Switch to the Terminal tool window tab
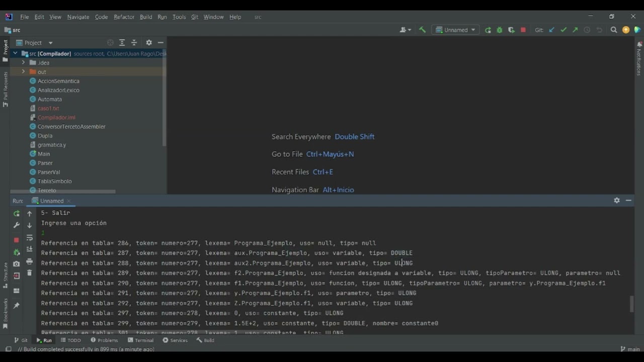The width and height of the screenshot is (644, 362). tap(141, 340)
